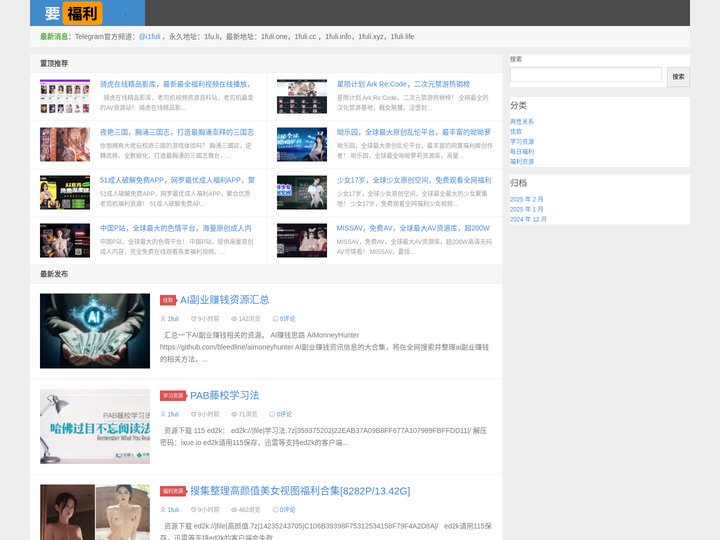This screenshot has width=720, height=540.
Task: Open the 2025 年 2 月 archive
Action: click(x=526, y=199)
